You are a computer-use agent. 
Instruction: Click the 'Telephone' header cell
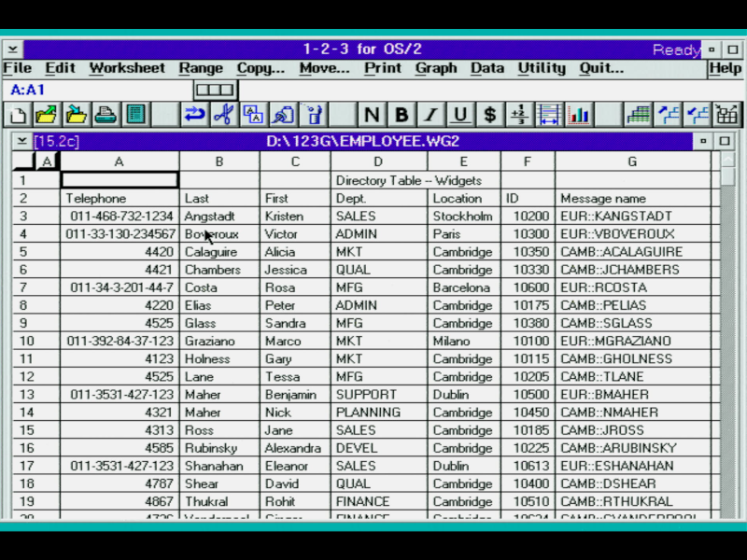[x=120, y=198]
